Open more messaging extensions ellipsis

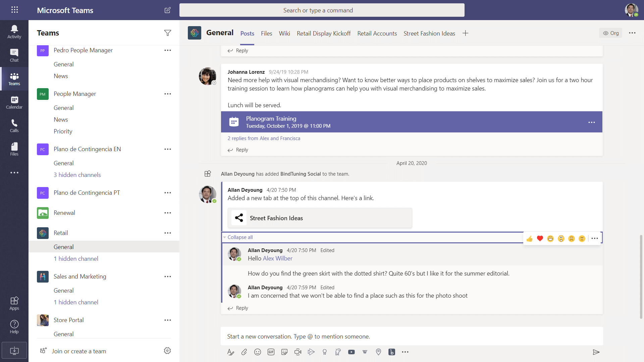405,352
